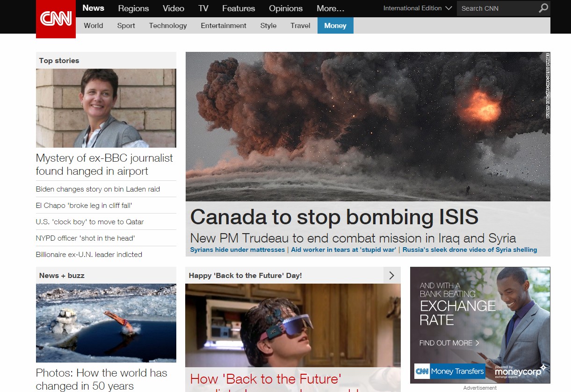Viewport: 571px width, 392px height.
Task: Open 'Aid worker in tears at stupid war' link
Action: point(344,250)
